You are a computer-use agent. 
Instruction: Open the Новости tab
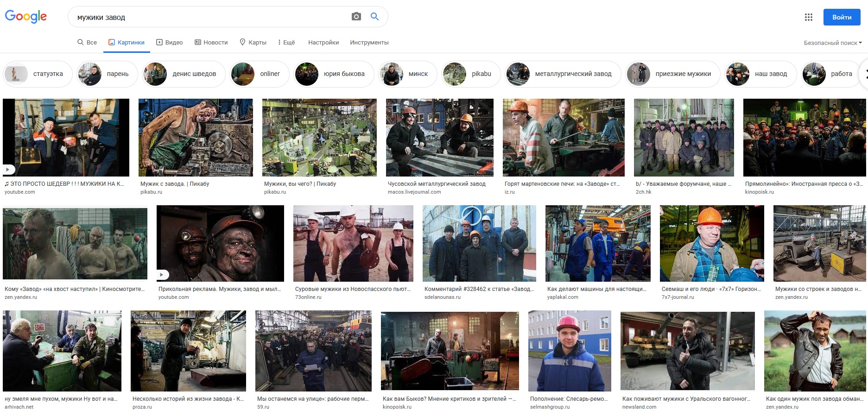click(211, 42)
